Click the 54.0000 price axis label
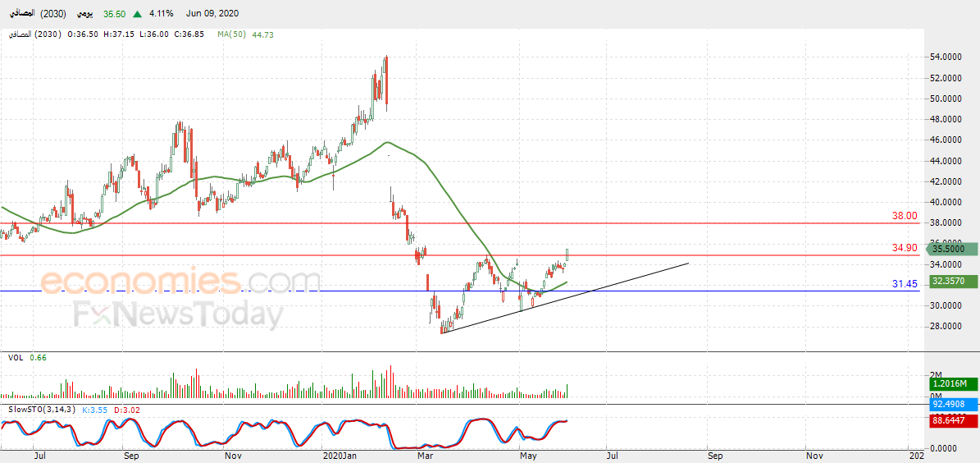This screenshot has width=980, height=463. [x=945, y=57]
